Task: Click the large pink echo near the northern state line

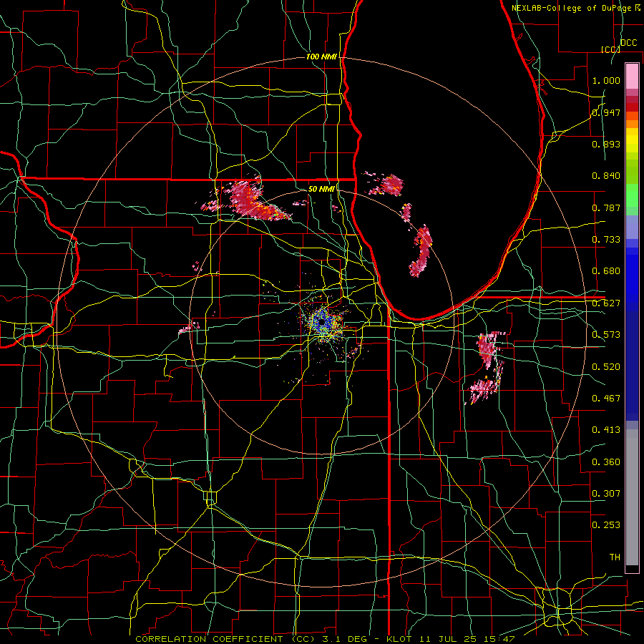Action: tap(250, 201)
